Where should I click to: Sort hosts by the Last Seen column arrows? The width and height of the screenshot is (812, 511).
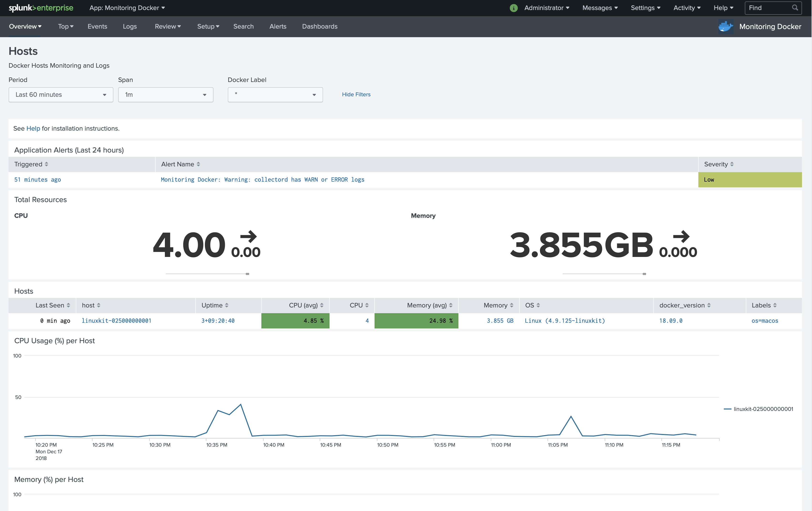[69, 305]
